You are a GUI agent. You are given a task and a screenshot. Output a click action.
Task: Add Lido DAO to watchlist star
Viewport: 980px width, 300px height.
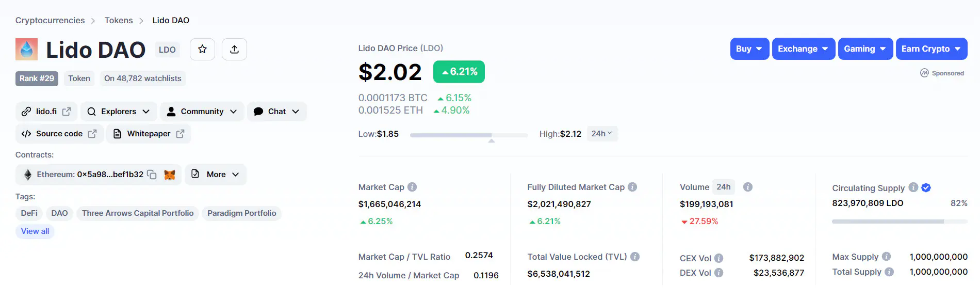tap(202, 49)
